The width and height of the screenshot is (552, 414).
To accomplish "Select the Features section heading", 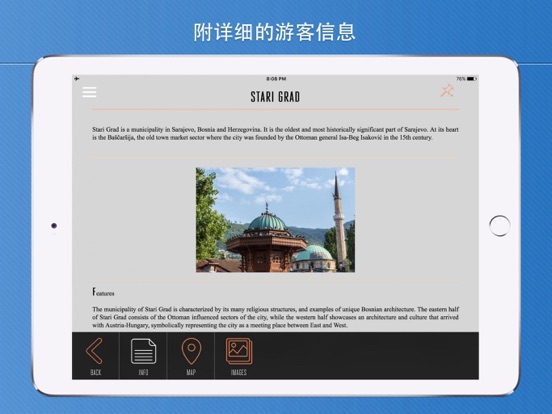I will coord(103,292).
